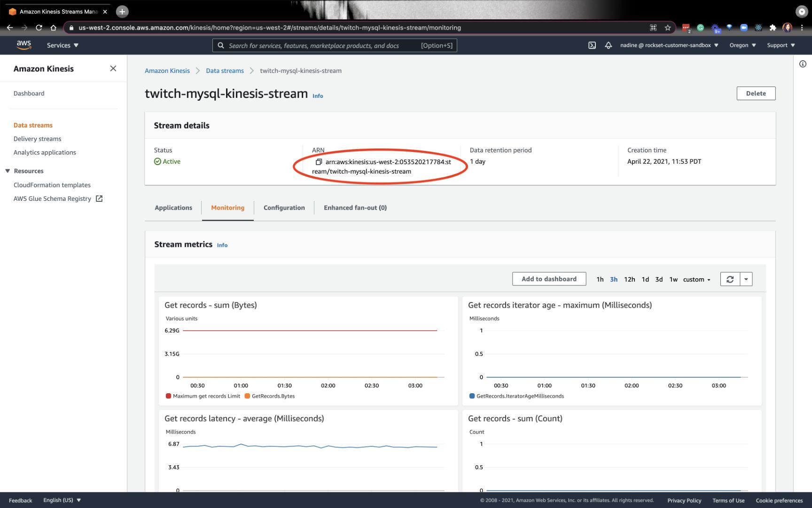Click Add to dashboard button

coord(549,279)
